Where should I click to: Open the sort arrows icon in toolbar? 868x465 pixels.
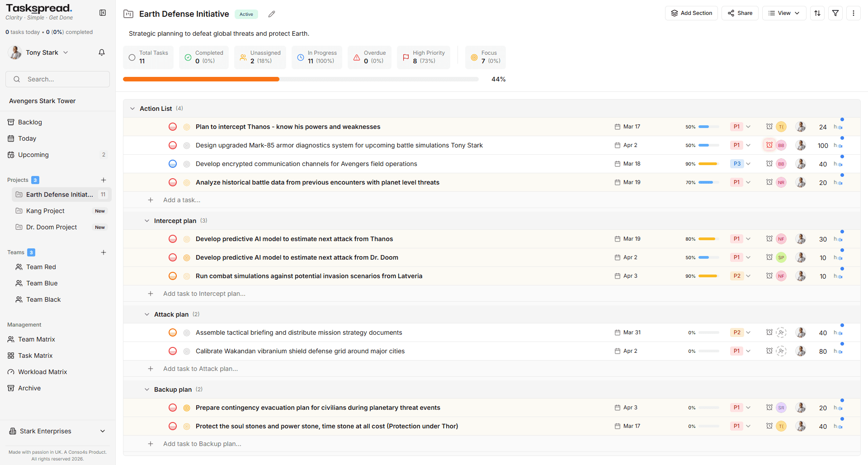tap(817, 13)
